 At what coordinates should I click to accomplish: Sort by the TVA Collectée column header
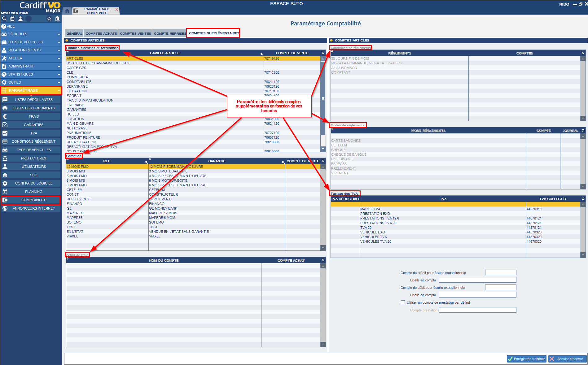[553, 199]
